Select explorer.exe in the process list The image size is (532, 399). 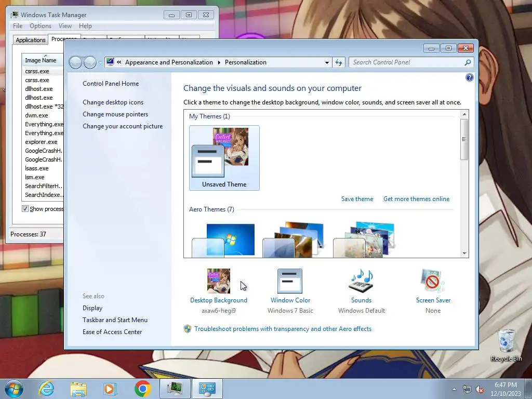42,142
